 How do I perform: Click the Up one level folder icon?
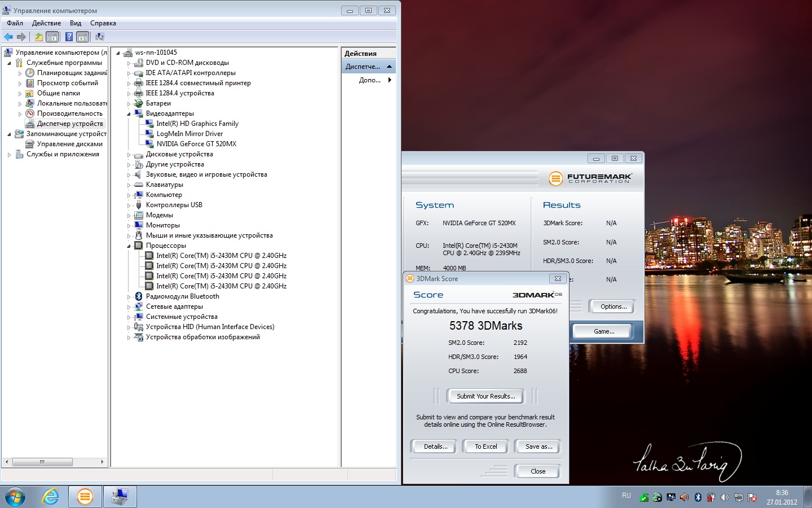(x=38, y=37)
